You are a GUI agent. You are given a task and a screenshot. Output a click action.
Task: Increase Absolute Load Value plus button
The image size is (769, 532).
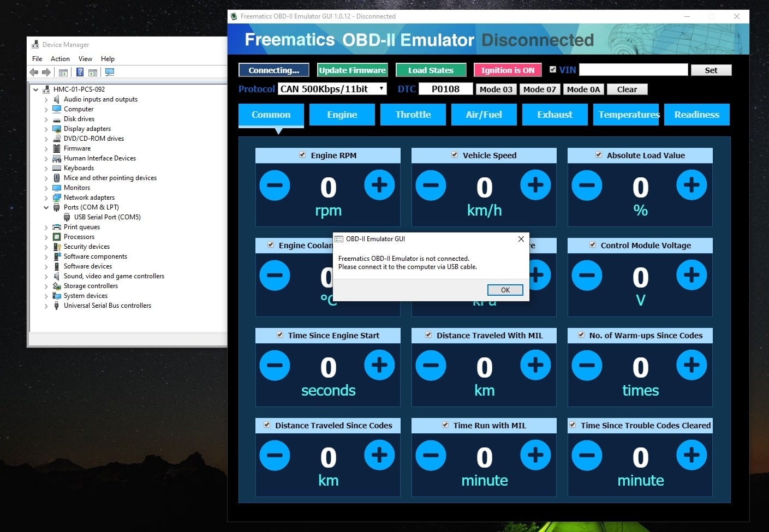point(691,185)
